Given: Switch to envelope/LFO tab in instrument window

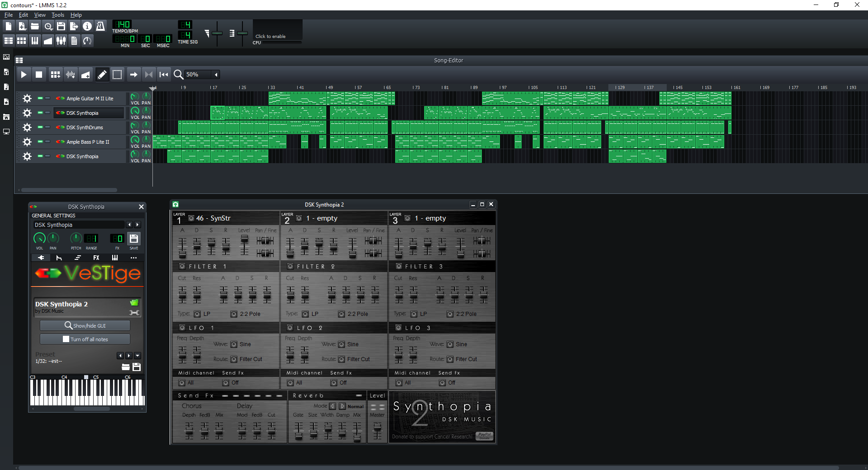Looking at the screenshot, I should click(59, 258).
